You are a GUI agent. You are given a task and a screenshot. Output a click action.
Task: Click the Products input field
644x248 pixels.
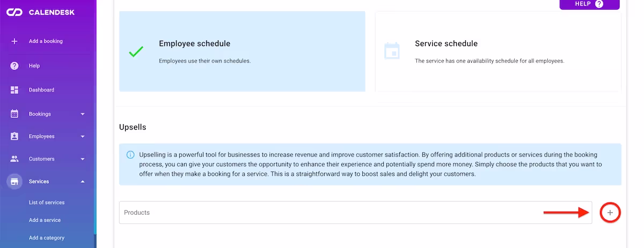click(x=355, y=213)
